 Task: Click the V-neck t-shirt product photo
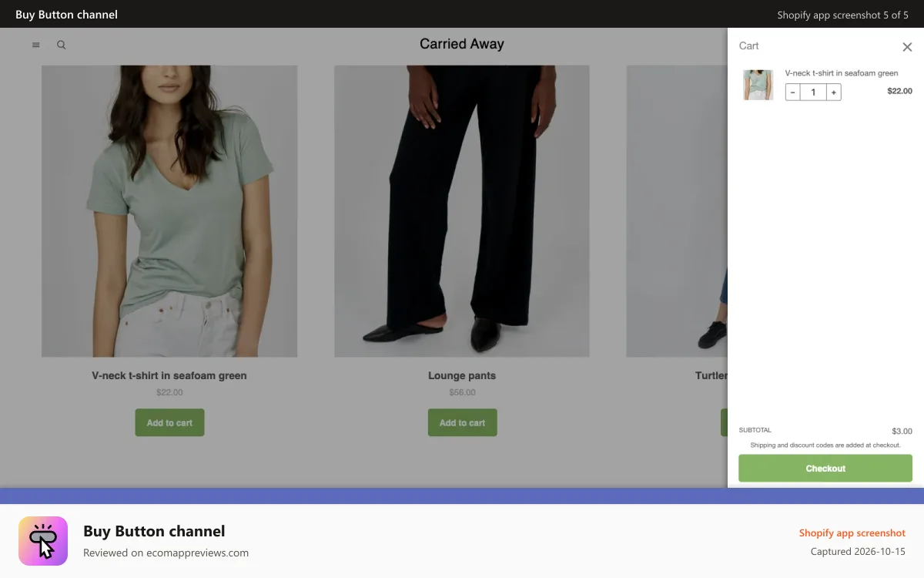[x=169, y=211]
